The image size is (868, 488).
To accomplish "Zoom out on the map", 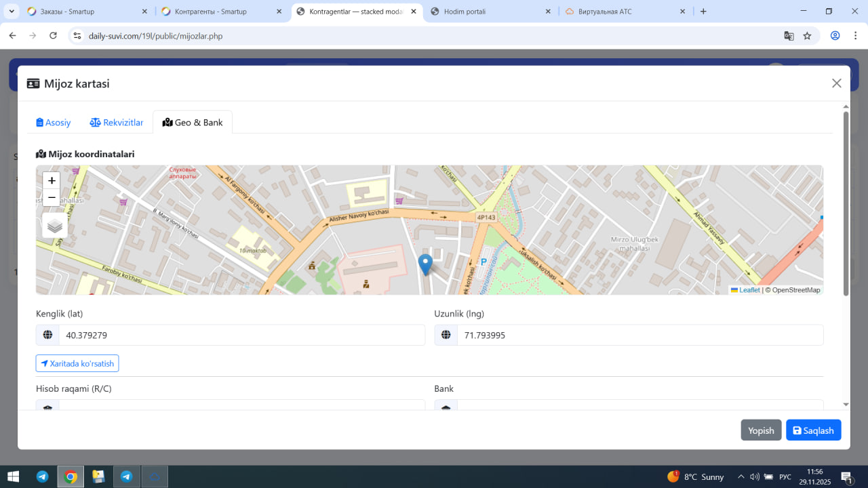I will pos(52,198).
